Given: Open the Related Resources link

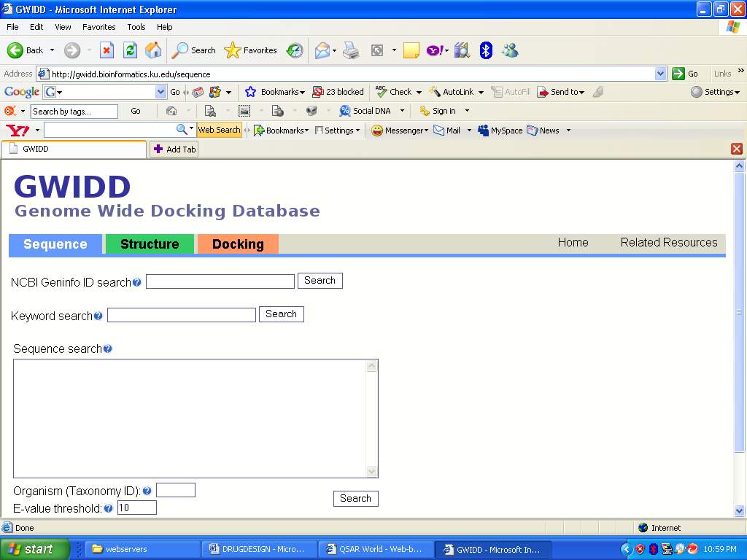Looking at the screenshot, I should [669, 243].
